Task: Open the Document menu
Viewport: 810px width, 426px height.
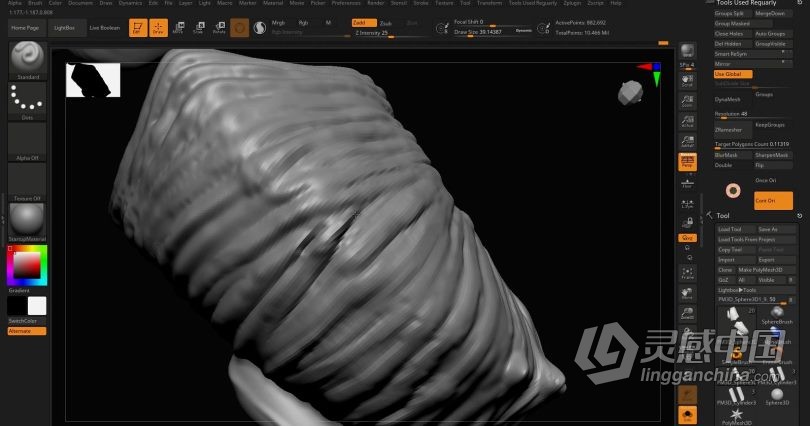Action: click(81, 3)
